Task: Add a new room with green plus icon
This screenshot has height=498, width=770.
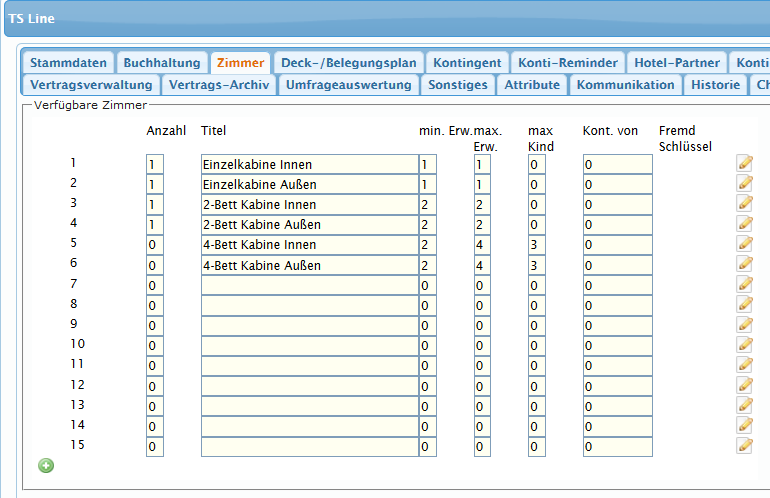Action: pyautogui.click(x=46, y=465)
